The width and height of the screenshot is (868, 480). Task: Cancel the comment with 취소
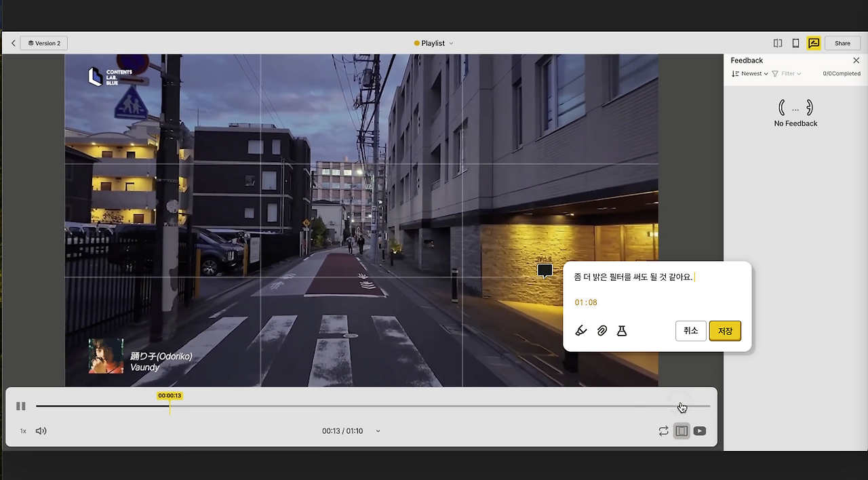point(691,331)
